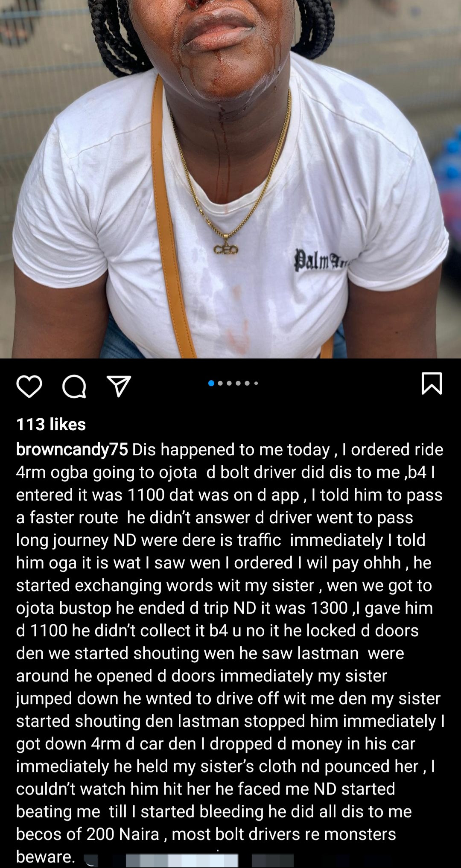The width and height of the screenshot is (461, 868).
Task: Tap the CEO pendant in the photo
Action: (x=225, y=249)
